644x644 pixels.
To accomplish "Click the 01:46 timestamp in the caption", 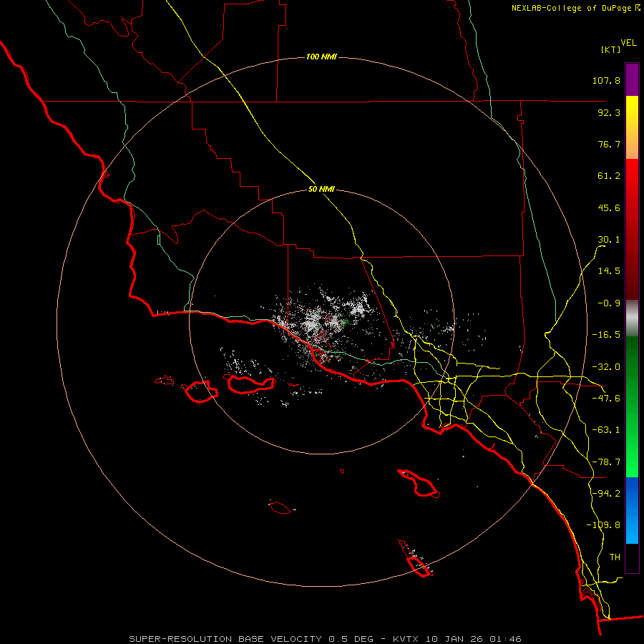I will point(507,639).
